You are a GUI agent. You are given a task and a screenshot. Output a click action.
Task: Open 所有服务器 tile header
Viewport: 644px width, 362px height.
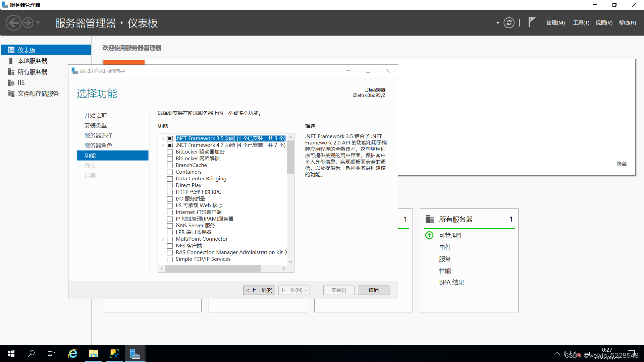469,219
